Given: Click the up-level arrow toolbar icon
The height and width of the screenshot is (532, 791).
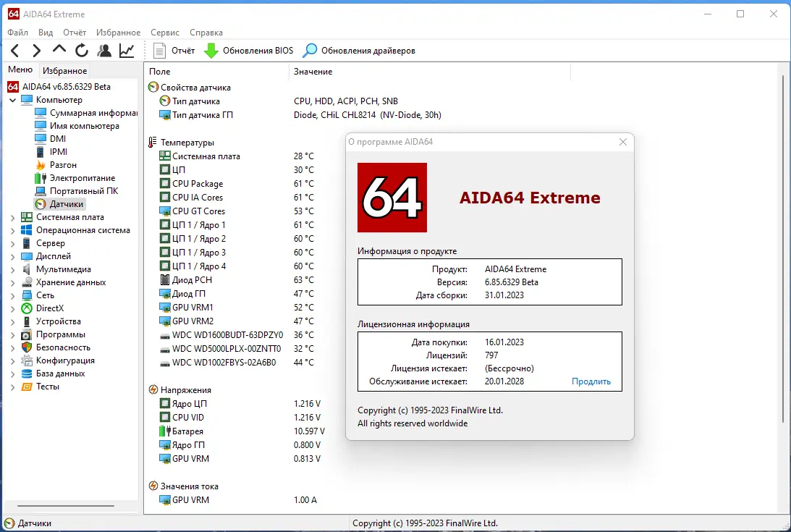Looking at the screenshot, I should [x=59, y=49].
